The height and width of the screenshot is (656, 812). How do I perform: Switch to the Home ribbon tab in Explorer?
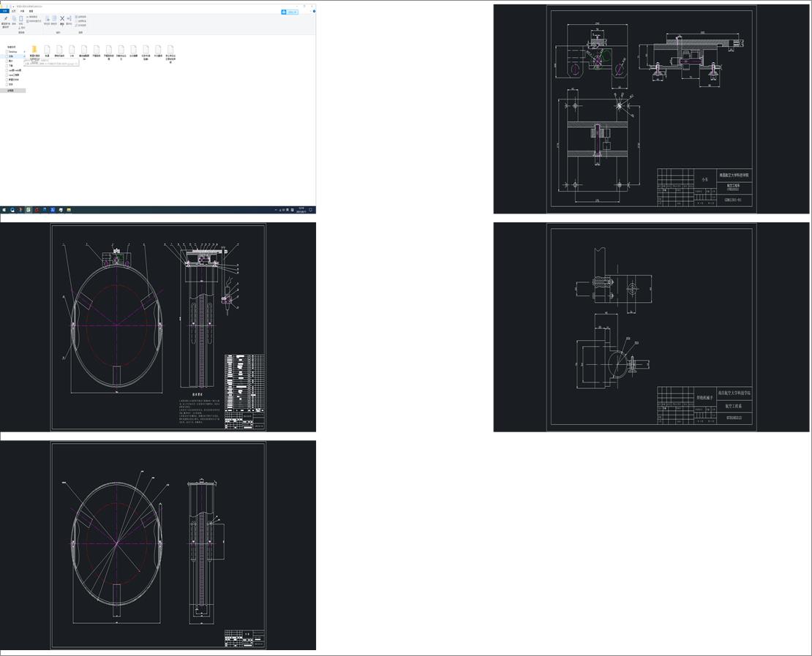(13, 11)
